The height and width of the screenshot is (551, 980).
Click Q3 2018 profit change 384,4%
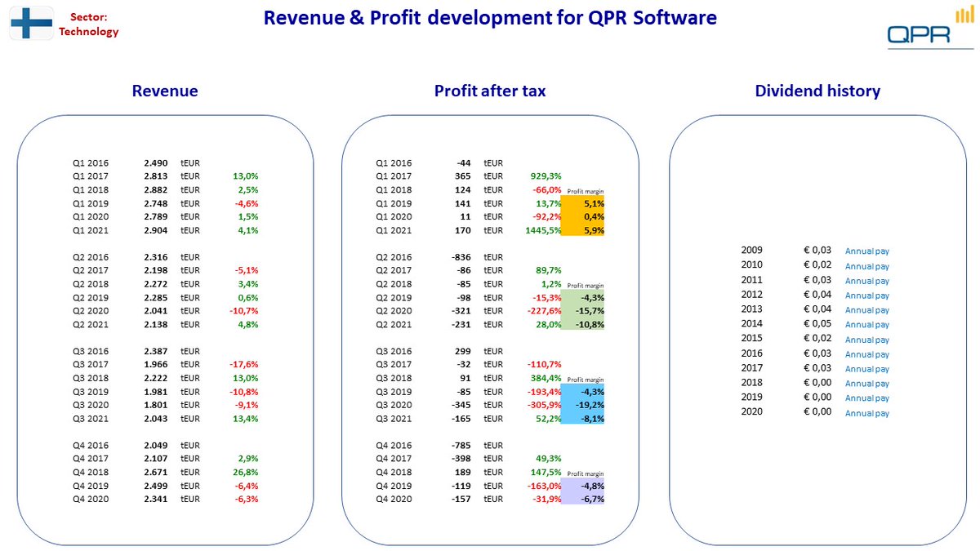(x=546, y=379)
